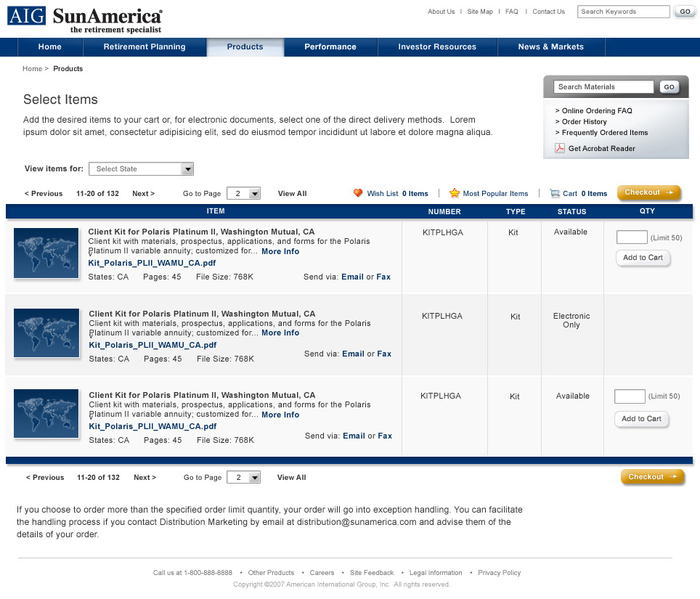This screenshot has width=700, height=599.
Task: Open the About Us link
Action: click(441, 12)
